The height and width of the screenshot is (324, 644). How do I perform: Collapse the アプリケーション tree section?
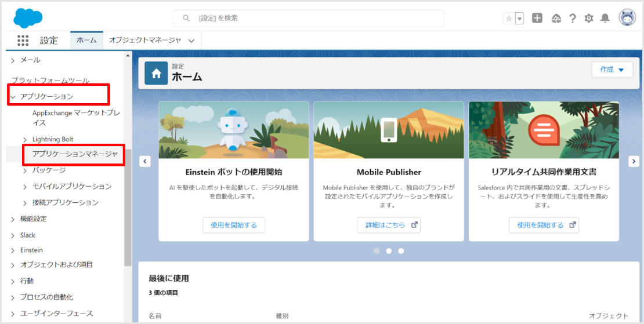click(13, 97)
